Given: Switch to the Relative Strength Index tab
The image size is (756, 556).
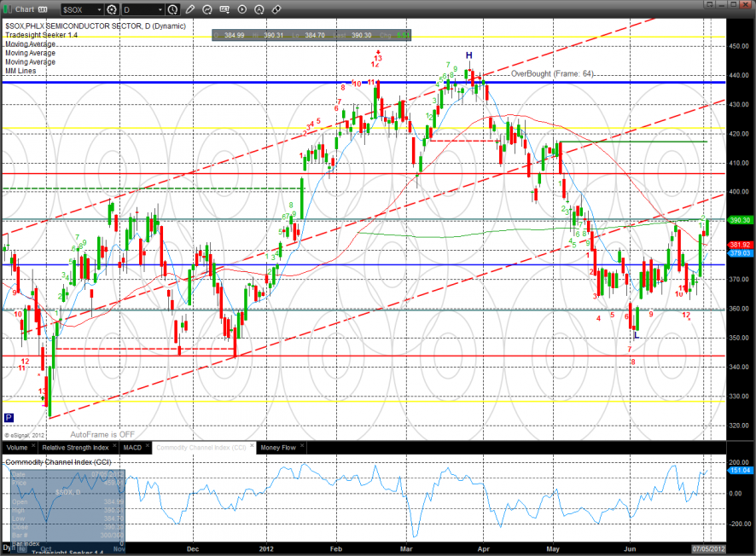Looking at the screenshot, I should [x=75, y=448].
